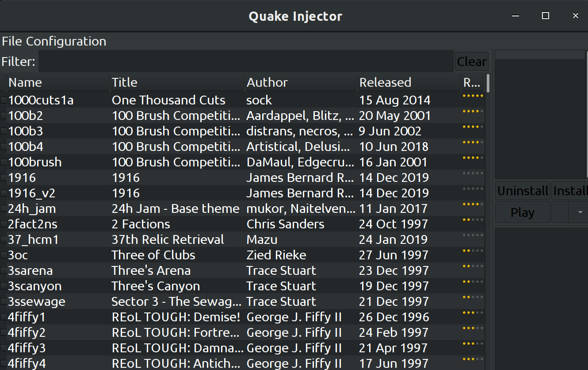Screen dimensions: 588x370
Task: Click the Install button
Action: (573, 190)
